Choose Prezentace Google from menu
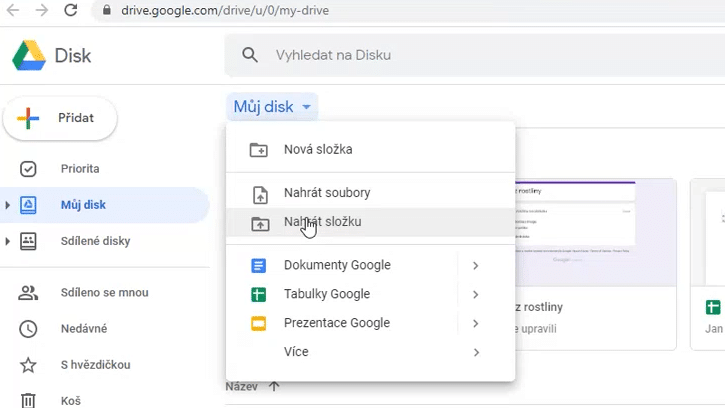 [x=370, y=323]
